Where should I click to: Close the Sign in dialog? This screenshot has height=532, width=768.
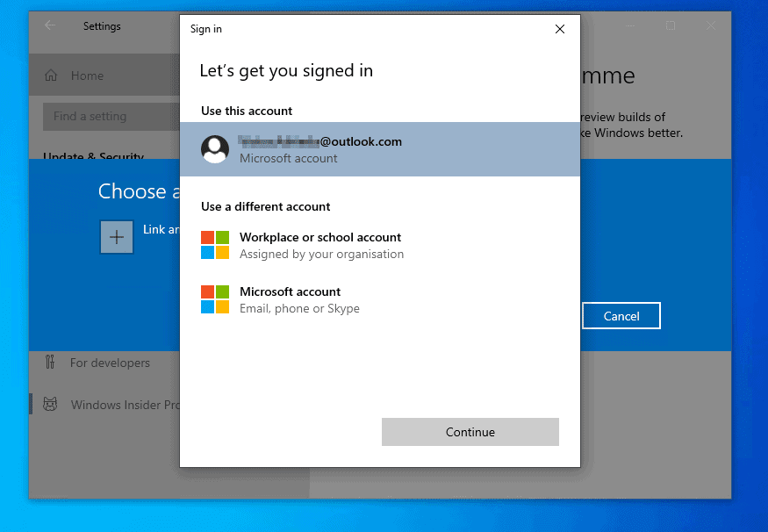[x=560, y=29]
